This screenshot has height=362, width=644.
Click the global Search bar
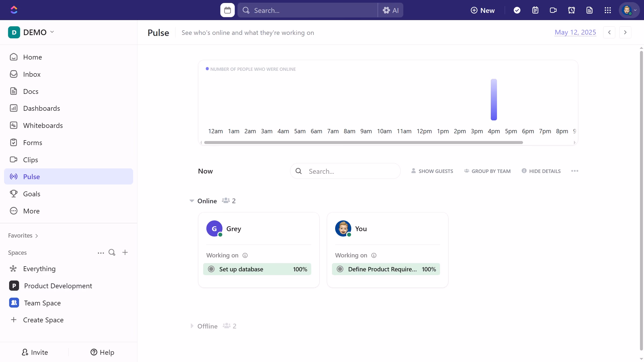coord(308,10)
